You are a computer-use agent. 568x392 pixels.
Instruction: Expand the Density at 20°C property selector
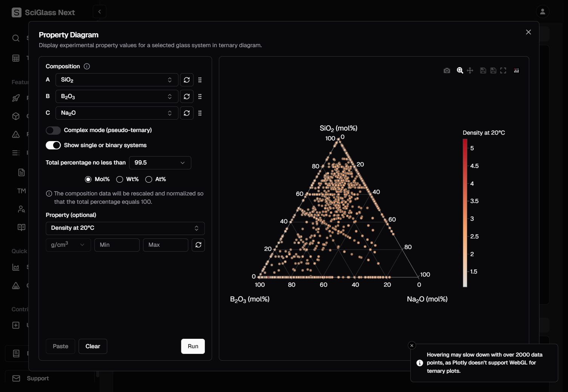pos(125,228)
